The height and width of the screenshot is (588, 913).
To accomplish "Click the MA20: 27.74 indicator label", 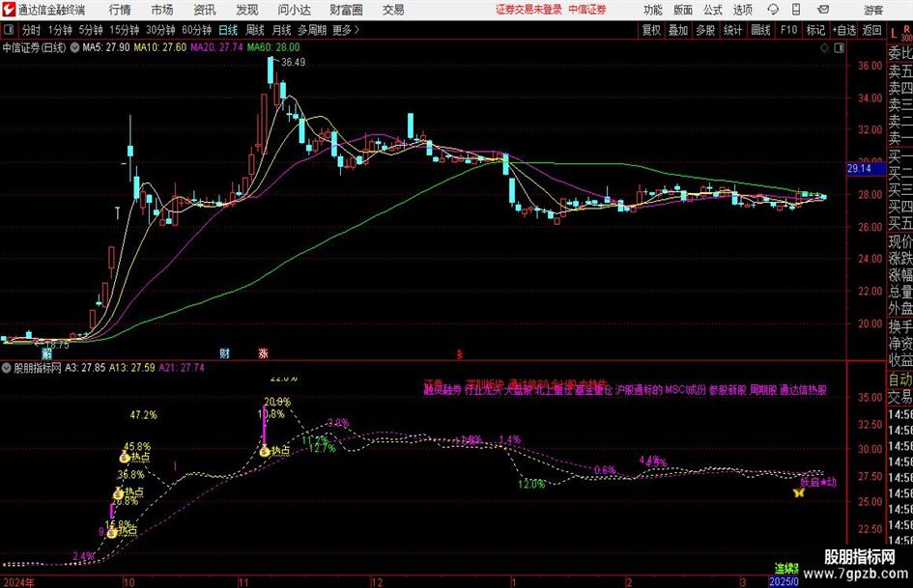I will click(216, 47).
